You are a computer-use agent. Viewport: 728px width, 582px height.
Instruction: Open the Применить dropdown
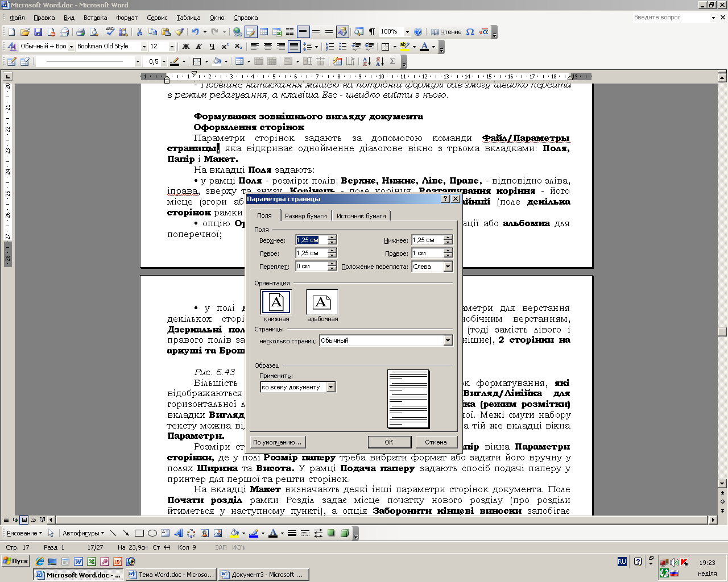tap(331, 387)
